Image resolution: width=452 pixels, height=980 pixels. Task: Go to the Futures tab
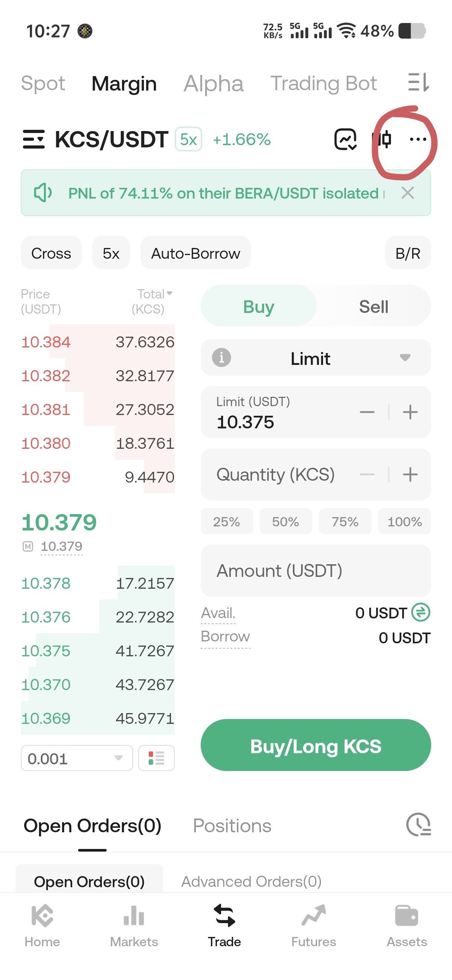[x=313, y=924]
